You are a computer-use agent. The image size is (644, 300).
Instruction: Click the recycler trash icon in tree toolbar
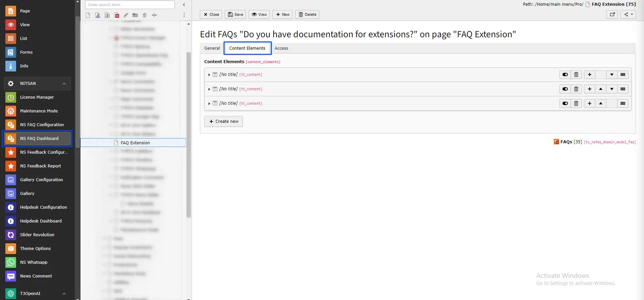click(144, 15)
